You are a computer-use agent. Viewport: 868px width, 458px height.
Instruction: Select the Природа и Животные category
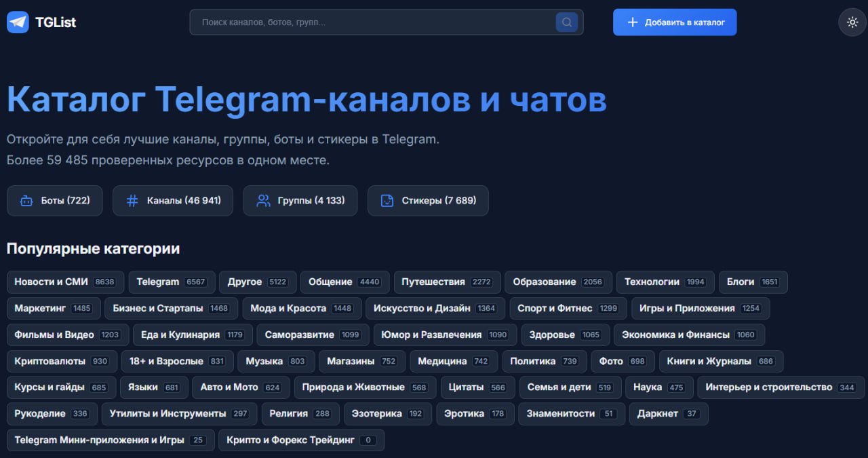(x=365, y=387)
